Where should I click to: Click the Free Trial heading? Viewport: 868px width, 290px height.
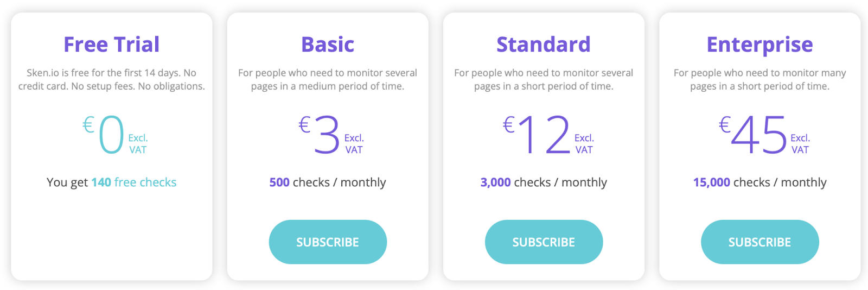pos(111,45)
